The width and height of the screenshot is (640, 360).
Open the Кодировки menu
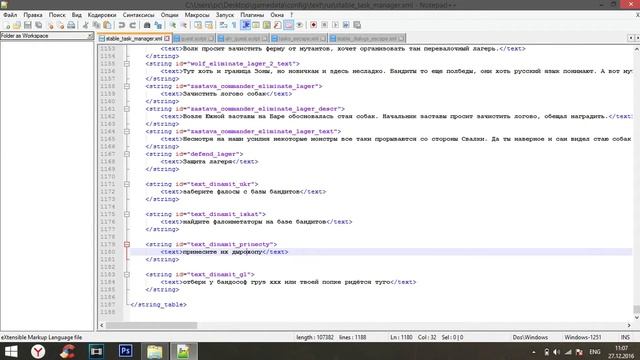pos(102,15)
